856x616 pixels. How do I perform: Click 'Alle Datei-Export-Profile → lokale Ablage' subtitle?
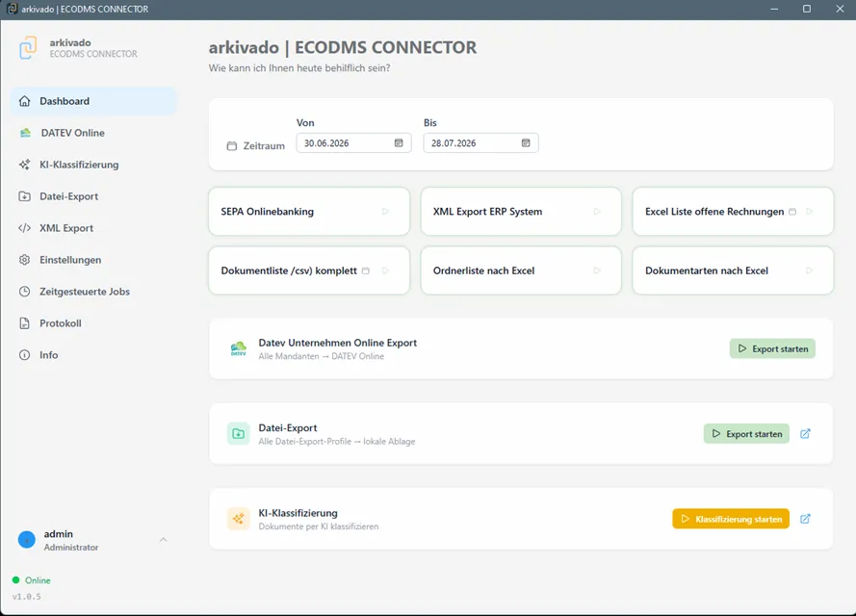337,442
